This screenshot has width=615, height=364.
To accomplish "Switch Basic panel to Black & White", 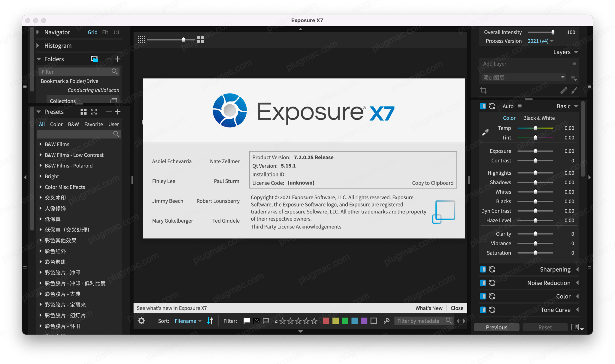I will pos(539,118).
